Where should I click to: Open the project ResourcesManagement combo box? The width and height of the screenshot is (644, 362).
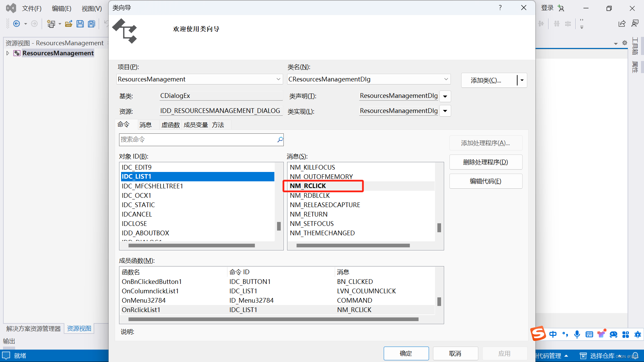click(199, 79)
